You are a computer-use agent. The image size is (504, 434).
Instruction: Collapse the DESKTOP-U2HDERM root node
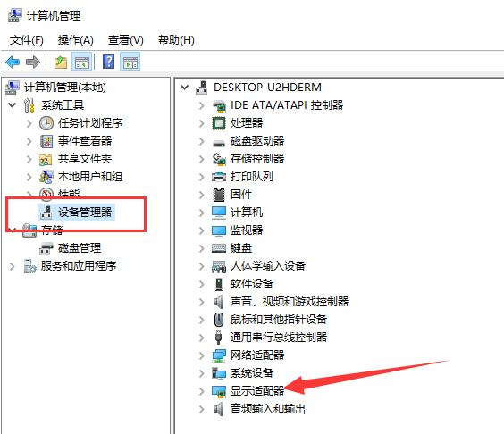tap(184, 87)
